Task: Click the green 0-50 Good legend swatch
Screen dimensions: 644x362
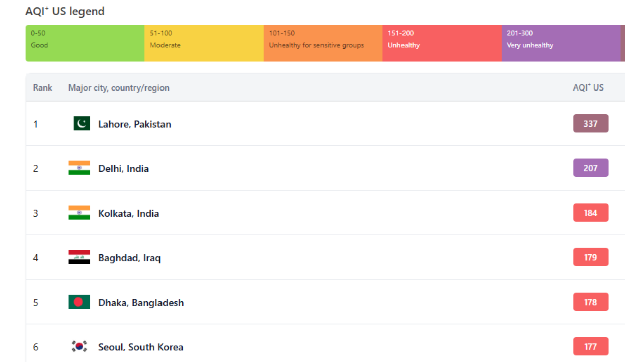Action: click(85, 43)
